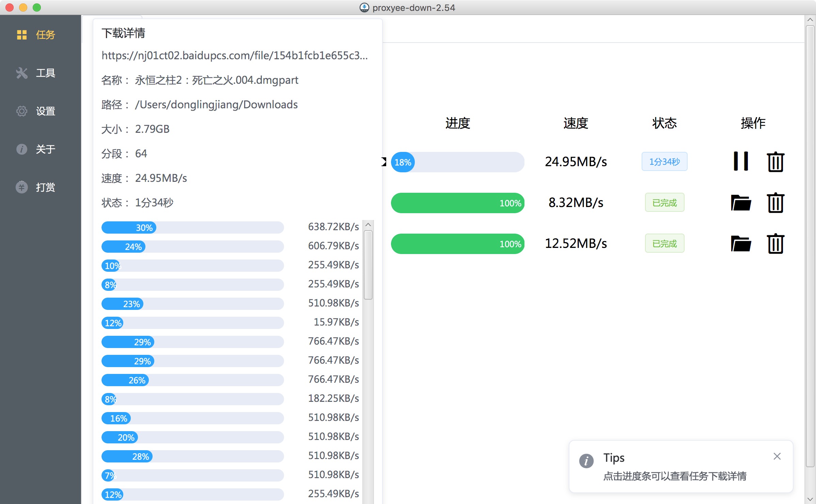
Task: Click the proxyee-down-2.54 window title
Action: [x=413, y=7]
